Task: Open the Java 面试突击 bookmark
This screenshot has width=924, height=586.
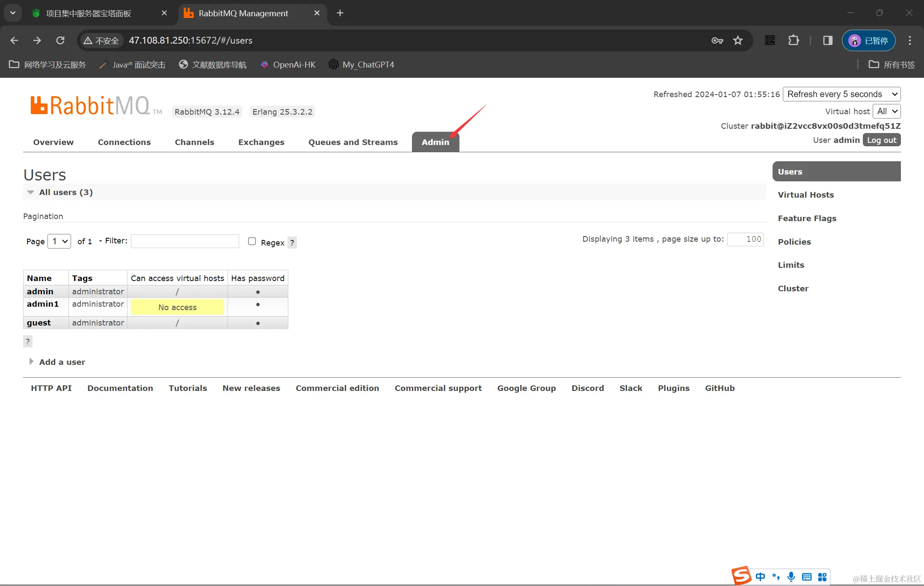Action: pyautogui.click(x=132, y=65)
